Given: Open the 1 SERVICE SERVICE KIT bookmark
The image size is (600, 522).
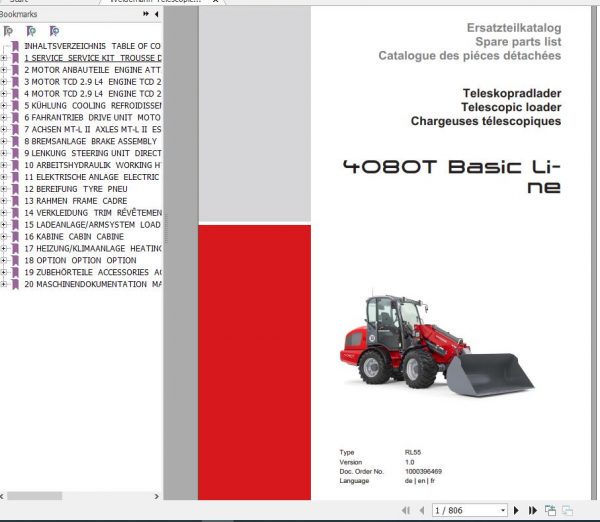Looking at the screenshot, I should 93,58.
